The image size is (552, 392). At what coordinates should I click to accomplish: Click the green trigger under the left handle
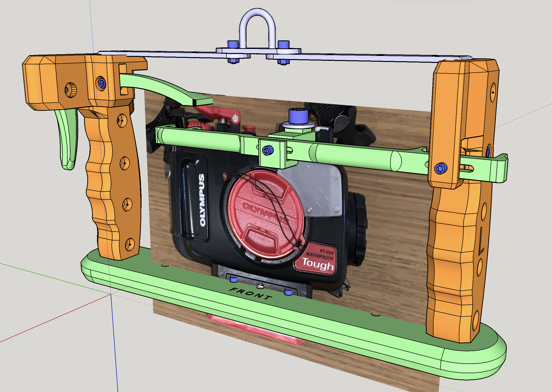click(x=67, y=139)
